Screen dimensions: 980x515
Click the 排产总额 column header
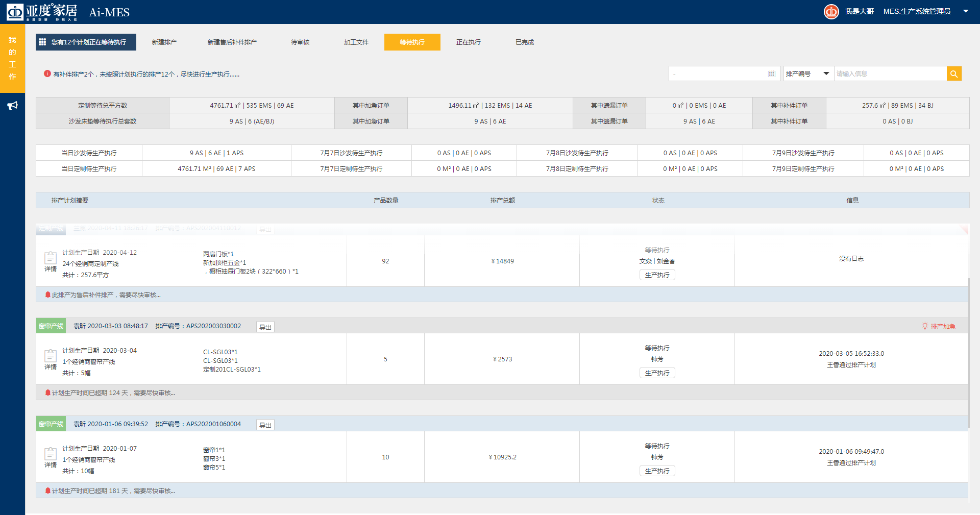[503, 200]
